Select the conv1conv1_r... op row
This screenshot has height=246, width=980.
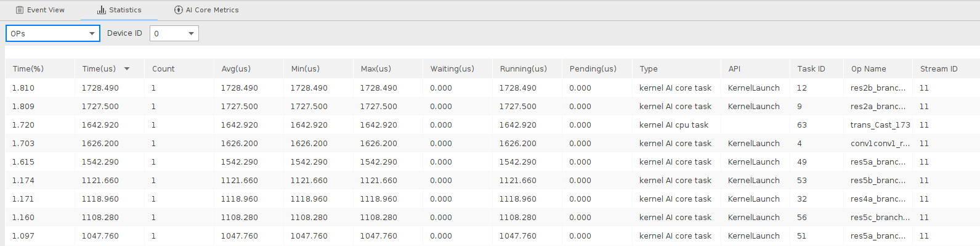coord(492,143)
